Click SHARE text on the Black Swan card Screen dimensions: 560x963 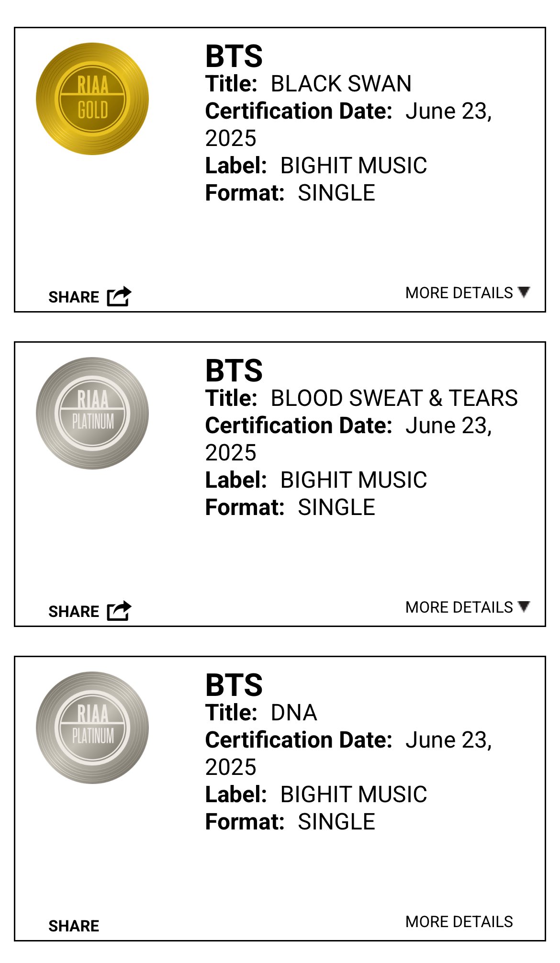[x=74, y=297]
